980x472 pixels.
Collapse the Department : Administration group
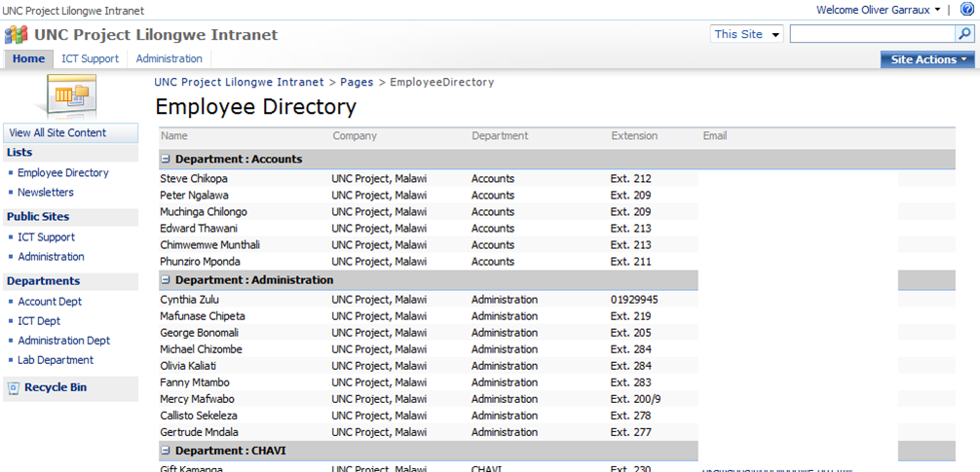pos(166,280)
